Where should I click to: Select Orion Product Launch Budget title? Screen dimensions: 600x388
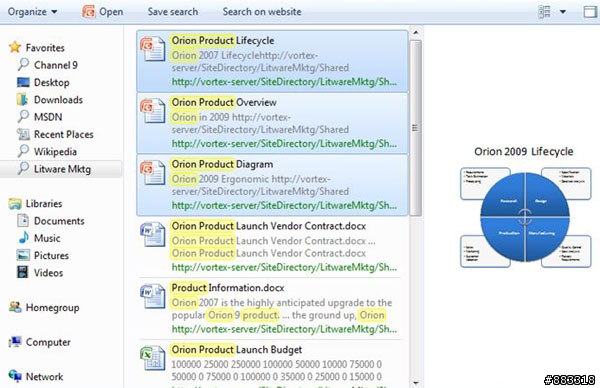(236, 349)
